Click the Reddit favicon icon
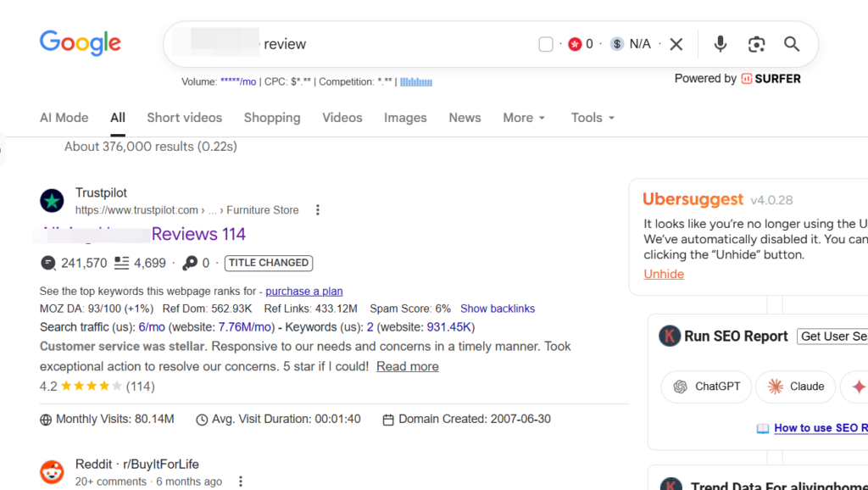 (x=52, y=472)
